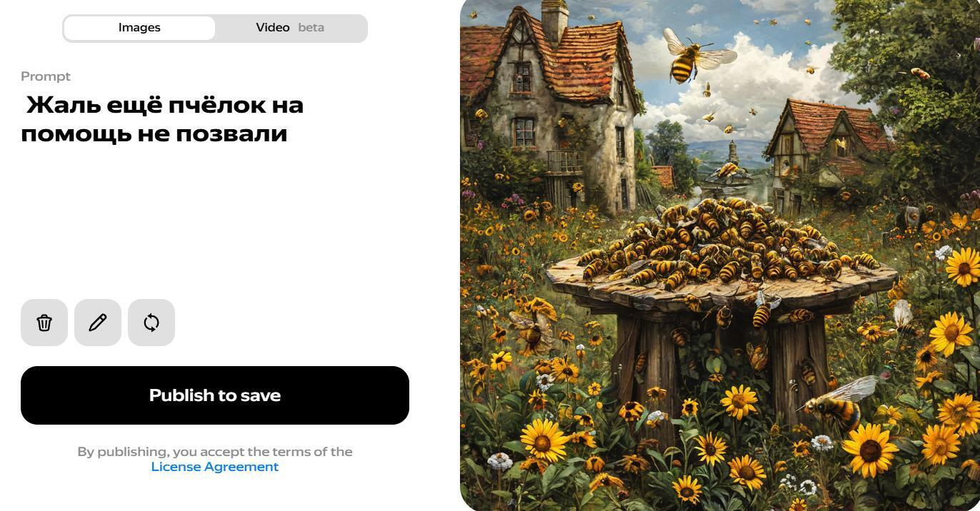Image resolution: width=980 pixels, height=511 pixels.
Task: Edit the prompt with the pencil icon
Action: coord(98,323)
